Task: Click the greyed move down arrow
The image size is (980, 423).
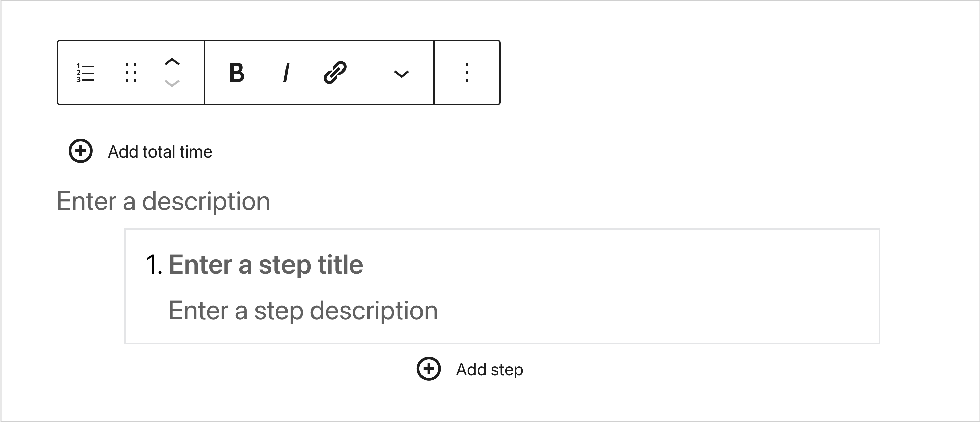Action: coord(172,83)
